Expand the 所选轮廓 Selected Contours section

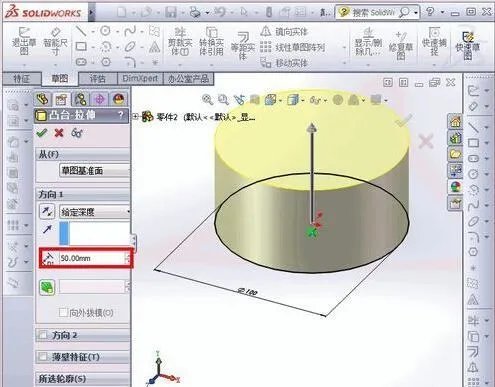[83, 379]
